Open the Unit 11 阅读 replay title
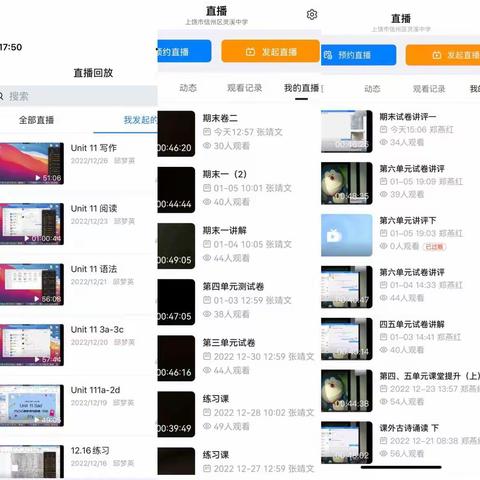 (x=94, y=209)
